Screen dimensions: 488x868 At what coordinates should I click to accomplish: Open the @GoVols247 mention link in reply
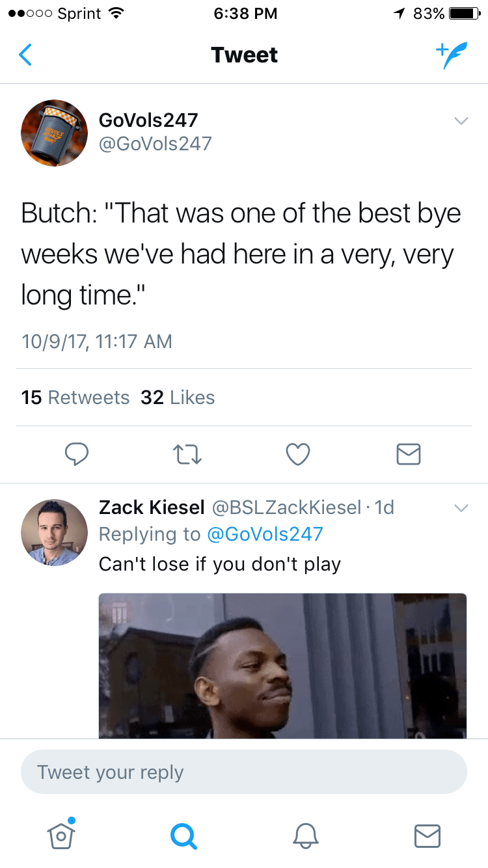click(x=264, y=534)
